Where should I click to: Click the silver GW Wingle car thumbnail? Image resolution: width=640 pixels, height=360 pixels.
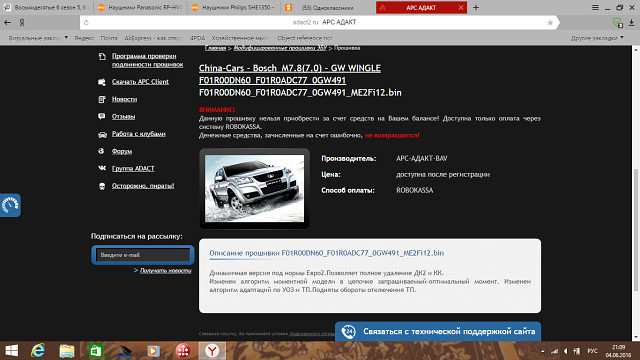pos(254,188)
